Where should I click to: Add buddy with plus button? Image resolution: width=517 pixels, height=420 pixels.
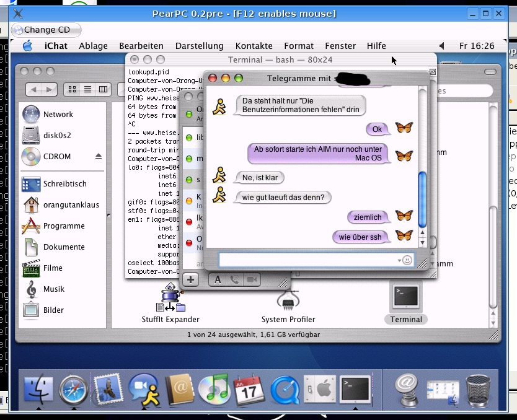click(x=190, y=280)
